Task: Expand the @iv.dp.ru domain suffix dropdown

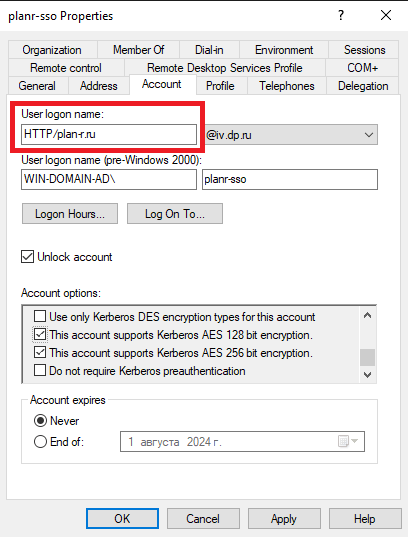Action: tap(369, 135)
